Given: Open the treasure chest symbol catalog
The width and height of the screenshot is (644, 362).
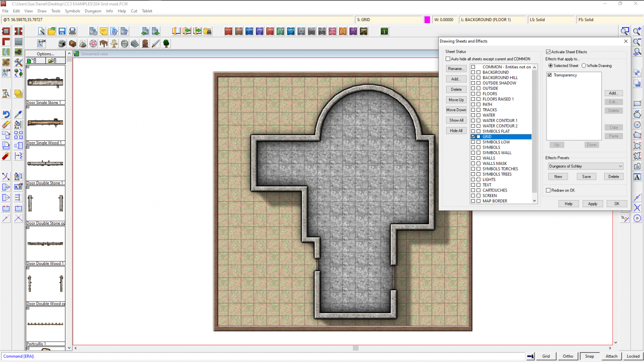Looking at the screenshot, I should click(x=73, y=44).
